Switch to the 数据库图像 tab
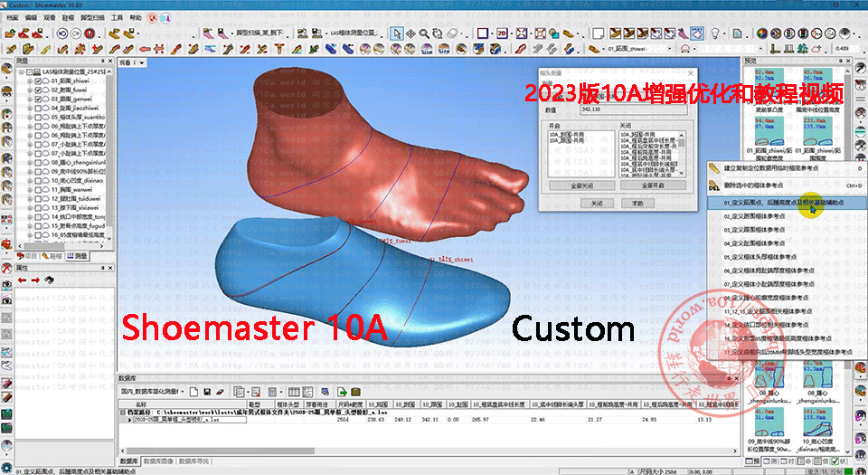 point(158,461)
